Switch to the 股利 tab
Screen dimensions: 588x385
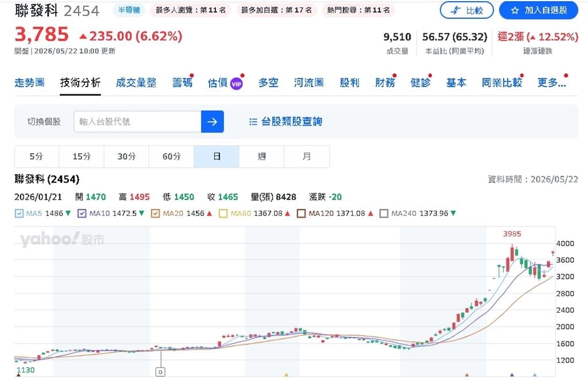(x=350, y=83)
